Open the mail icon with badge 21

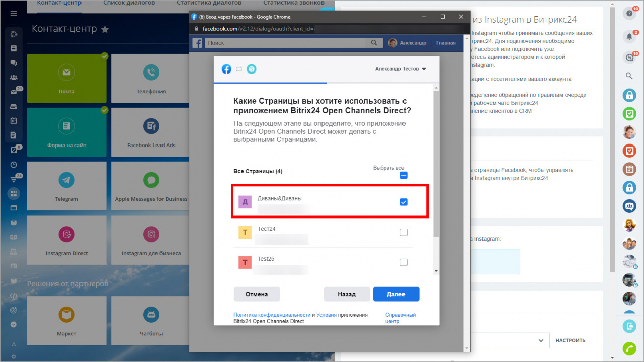click(14, 92)
